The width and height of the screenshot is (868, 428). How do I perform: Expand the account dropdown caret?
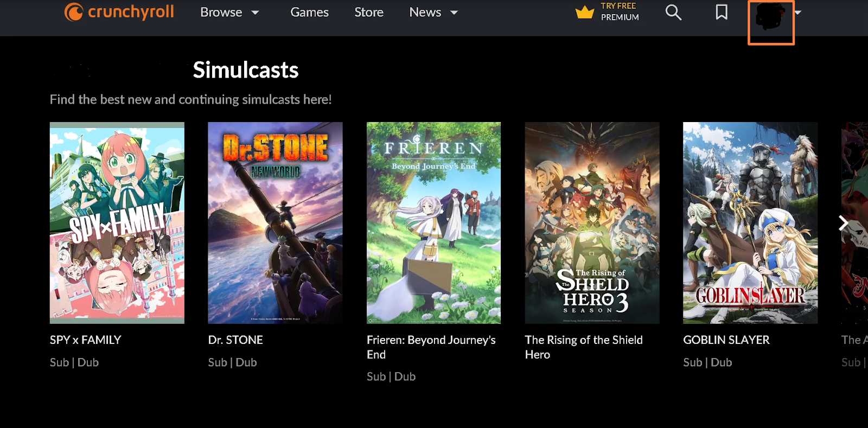(x=797, y=12)
